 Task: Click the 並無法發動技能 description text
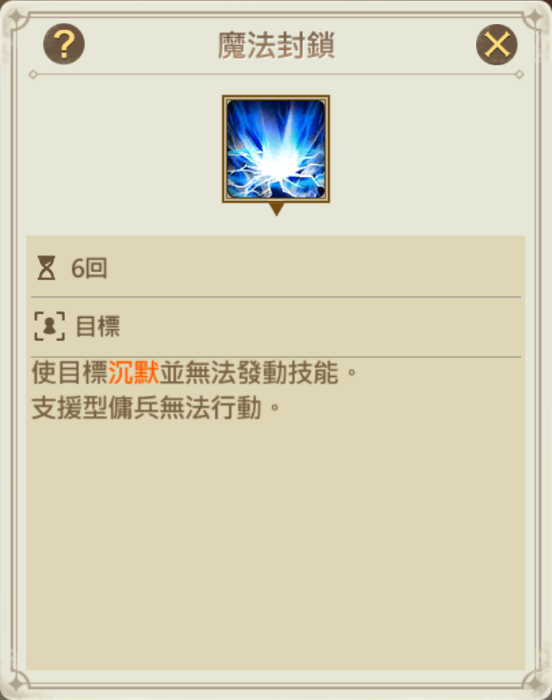tap(249, 372)
